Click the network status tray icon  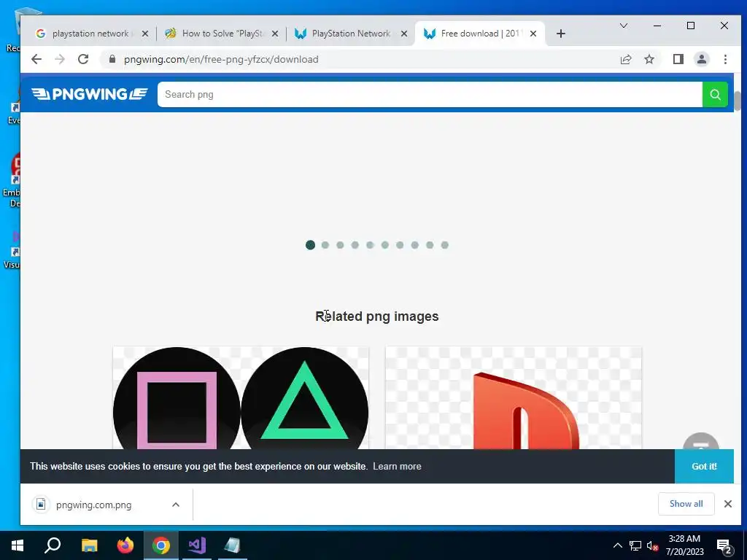click(635, 545)
